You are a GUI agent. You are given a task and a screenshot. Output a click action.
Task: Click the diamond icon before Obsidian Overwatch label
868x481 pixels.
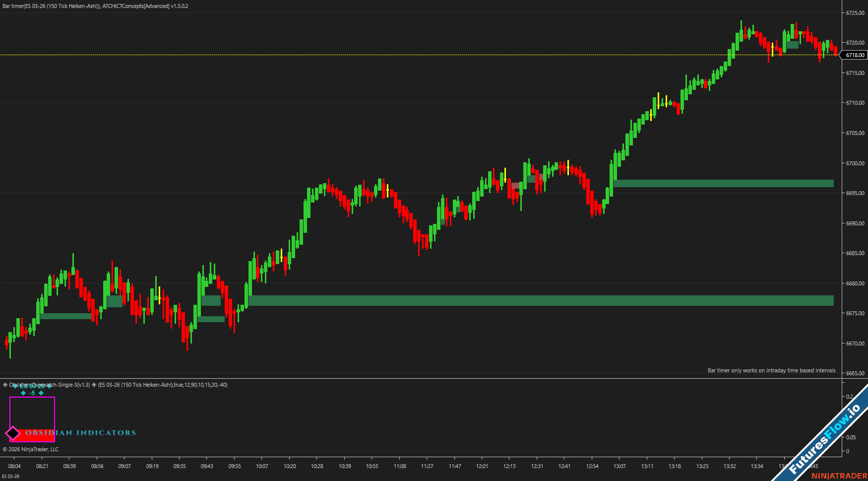(5, 385)
